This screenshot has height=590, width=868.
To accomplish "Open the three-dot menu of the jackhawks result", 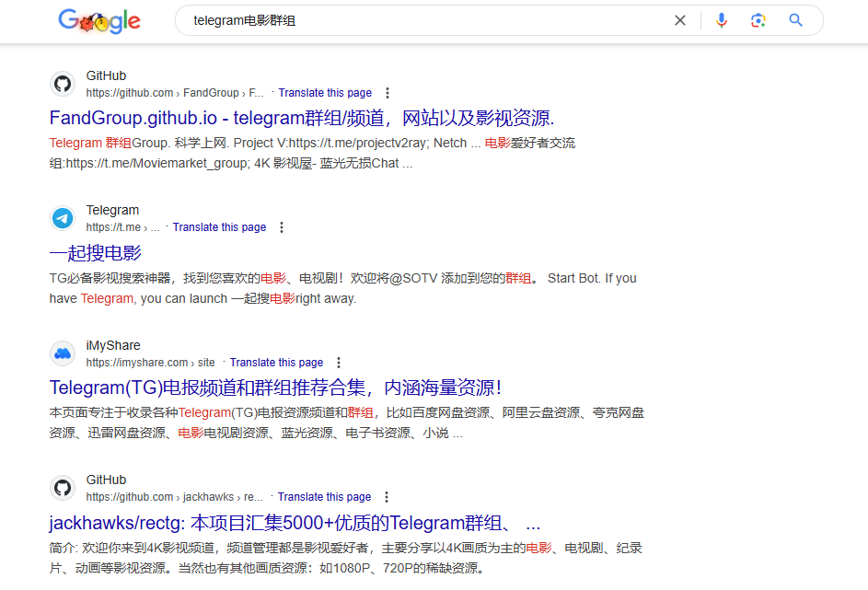I will click(x=387, y=497).
